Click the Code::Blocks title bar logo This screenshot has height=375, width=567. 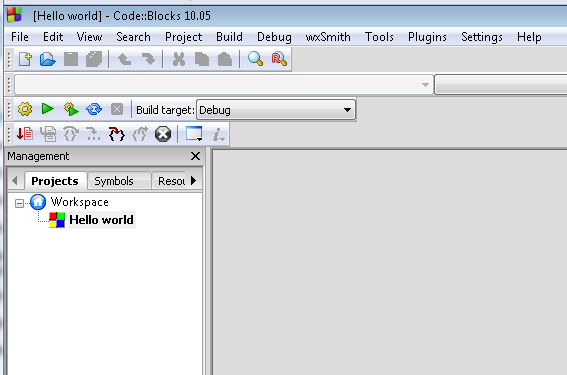14,15
